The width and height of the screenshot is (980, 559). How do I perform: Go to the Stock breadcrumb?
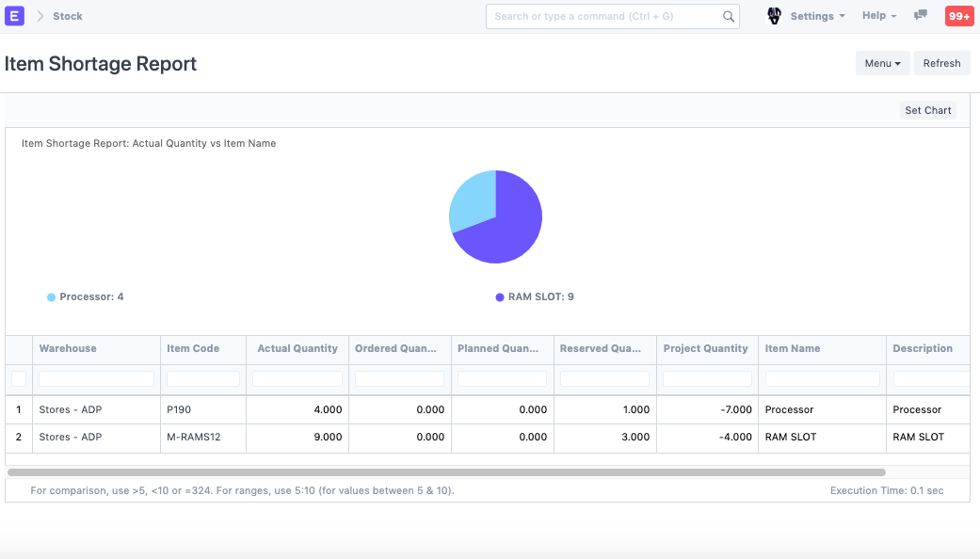point(68,16)
